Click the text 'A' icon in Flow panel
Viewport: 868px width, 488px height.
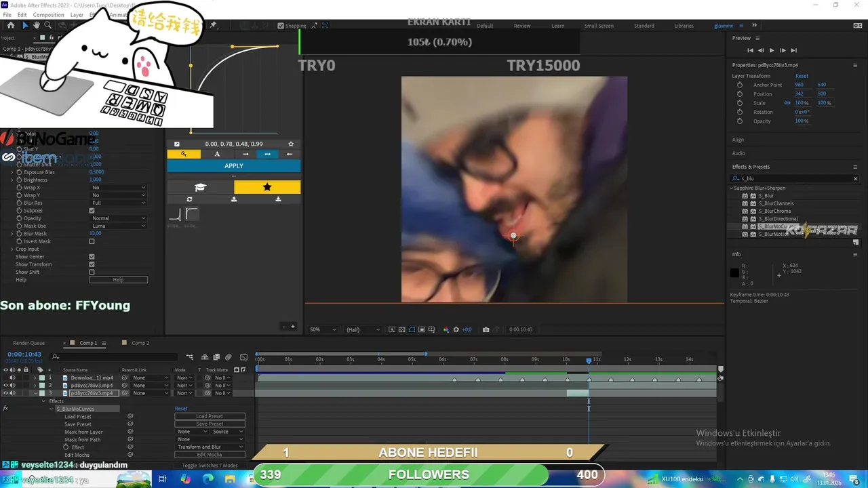217,154
